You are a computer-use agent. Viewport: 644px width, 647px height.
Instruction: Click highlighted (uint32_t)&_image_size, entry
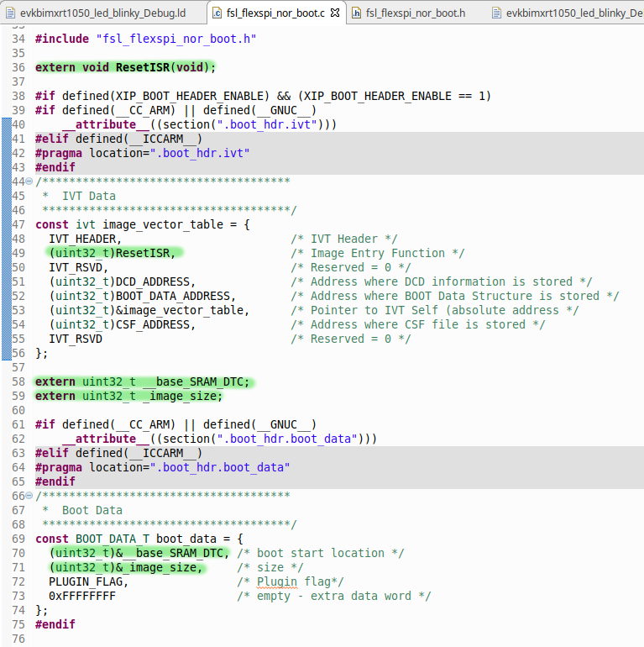[x=126, y=567]
